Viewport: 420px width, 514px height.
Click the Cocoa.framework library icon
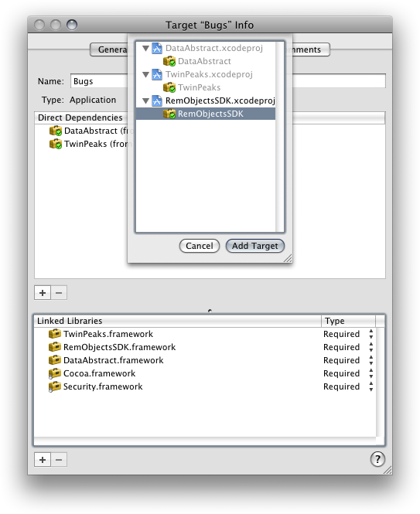click(x=55, y=373)
